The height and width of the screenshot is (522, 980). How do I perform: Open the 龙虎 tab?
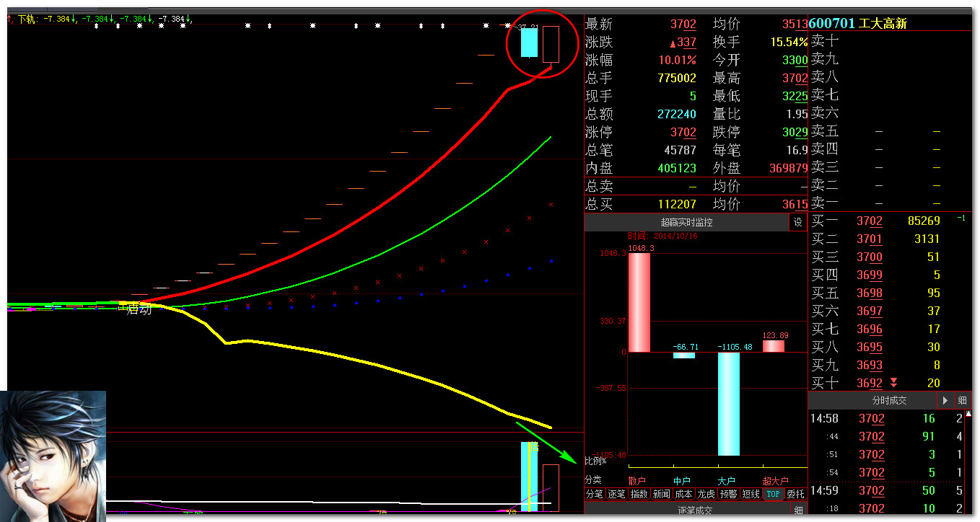[706, 495]
